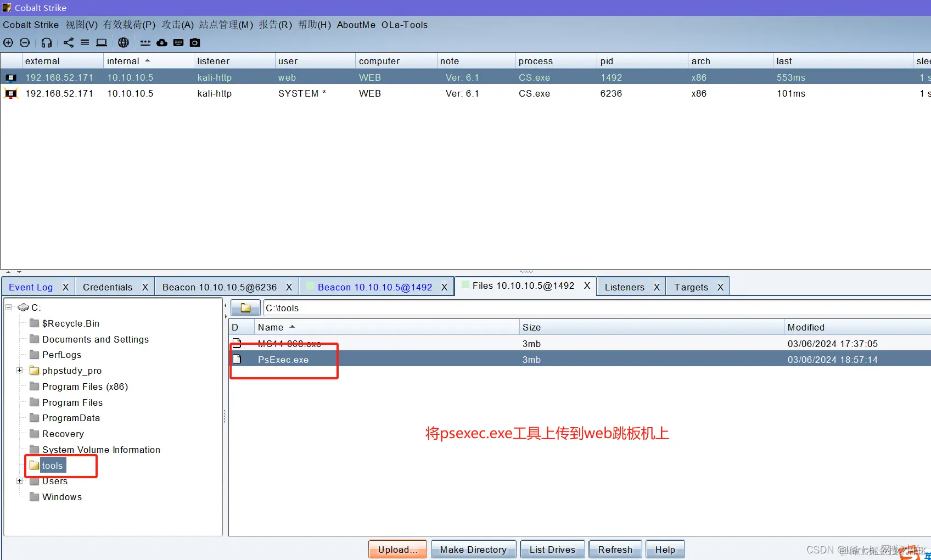Screen dimensions: 931x560
Task: Click the Make Directory button
Action: click(x=473, y=550)
